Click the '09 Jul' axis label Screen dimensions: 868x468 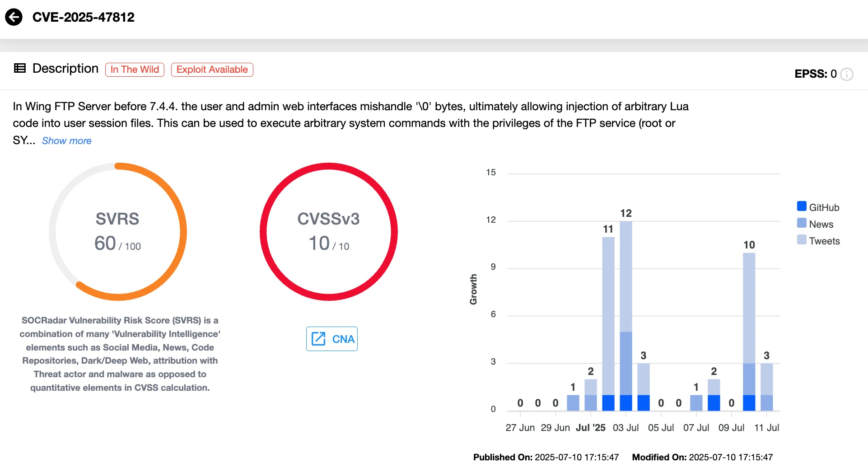click(x=732, y=428)
